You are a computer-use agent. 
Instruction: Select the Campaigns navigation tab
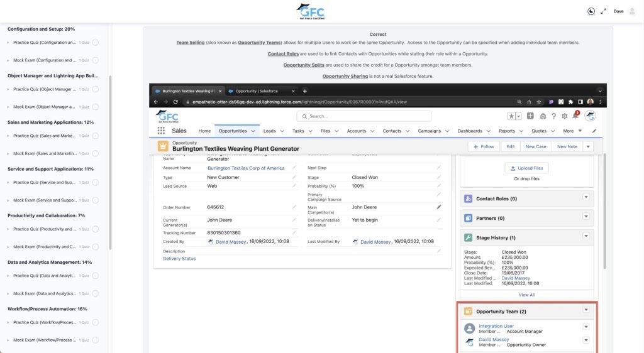click(x=429, y=131)
